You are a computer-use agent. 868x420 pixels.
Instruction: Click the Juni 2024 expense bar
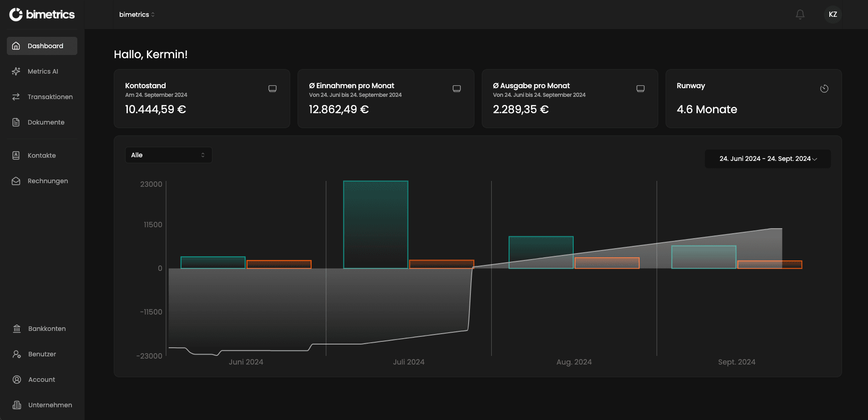point(279,265)
